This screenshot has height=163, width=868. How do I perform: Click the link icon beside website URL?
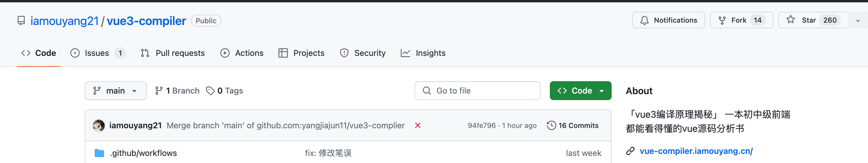(630, 151)
